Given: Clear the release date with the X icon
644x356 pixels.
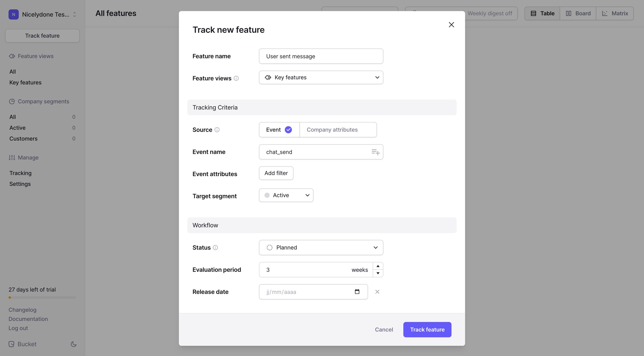Looking at the screenshot, I should pos(377,292).
